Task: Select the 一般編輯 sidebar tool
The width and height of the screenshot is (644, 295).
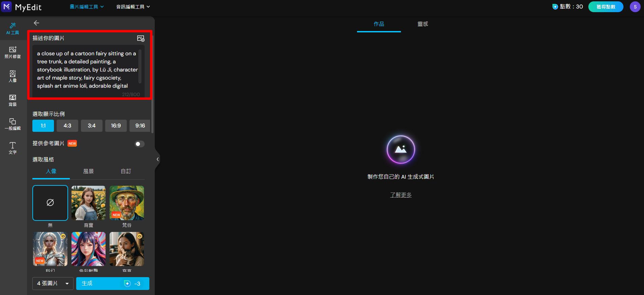Action: pyautogui.click(x=13, y=124)
